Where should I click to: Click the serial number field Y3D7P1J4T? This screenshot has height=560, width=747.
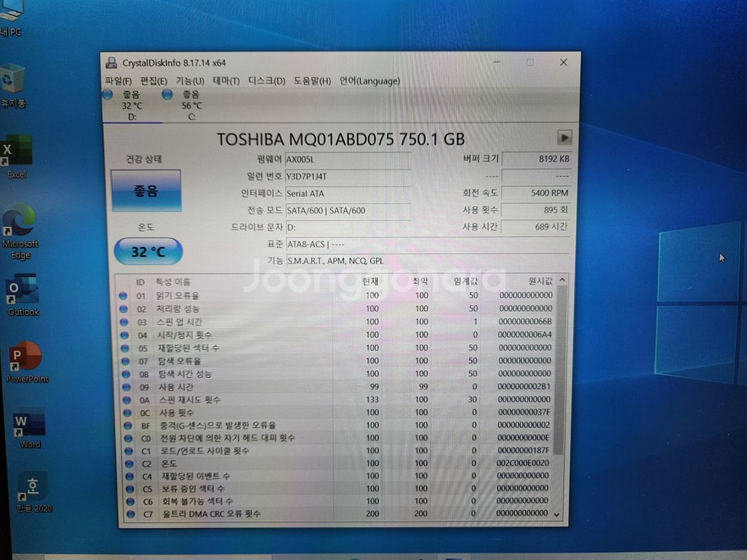[x=347, y=177]
